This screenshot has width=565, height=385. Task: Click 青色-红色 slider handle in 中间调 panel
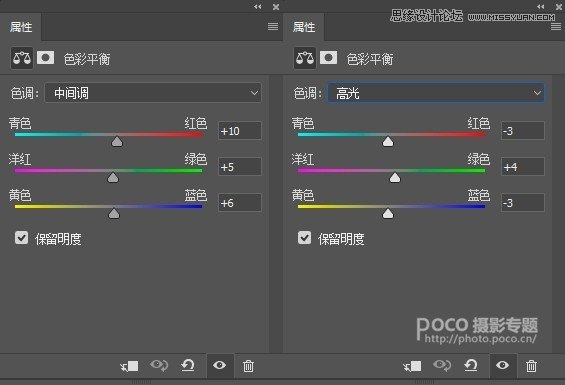coord(117,141)
